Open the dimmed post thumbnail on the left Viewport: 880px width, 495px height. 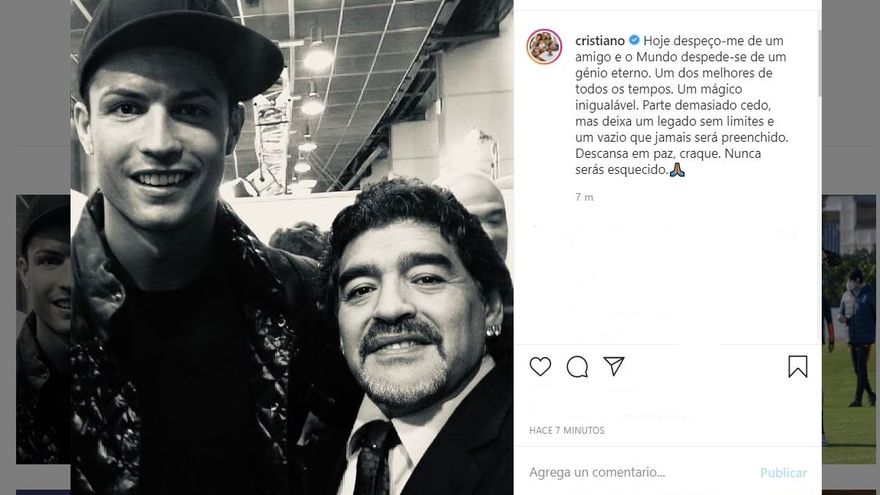coord(43,329)
